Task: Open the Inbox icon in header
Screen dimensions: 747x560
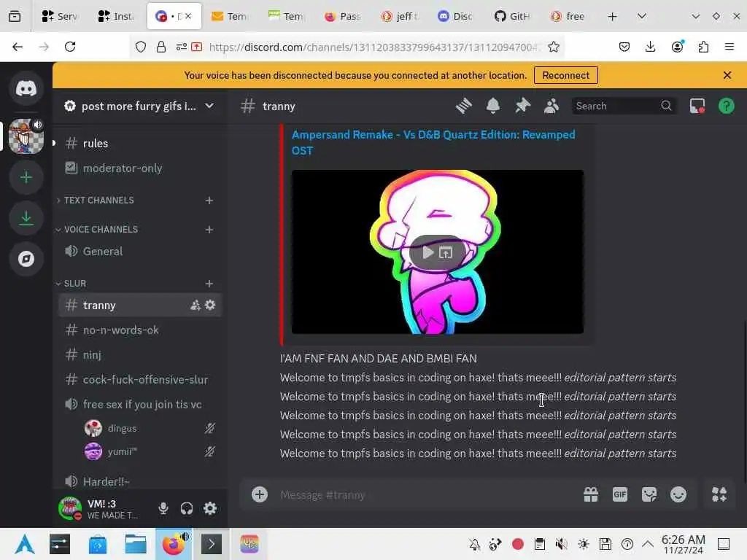Action: (x=697, y=106)
